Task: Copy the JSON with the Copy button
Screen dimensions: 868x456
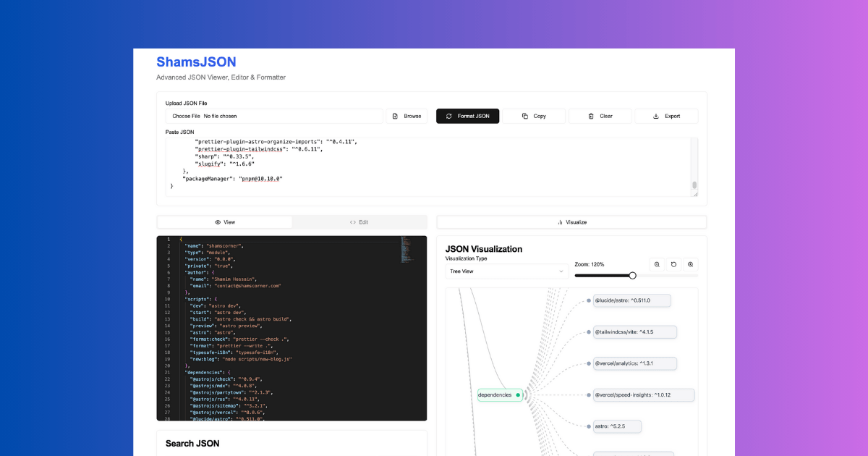Action: tap(534, 116)
